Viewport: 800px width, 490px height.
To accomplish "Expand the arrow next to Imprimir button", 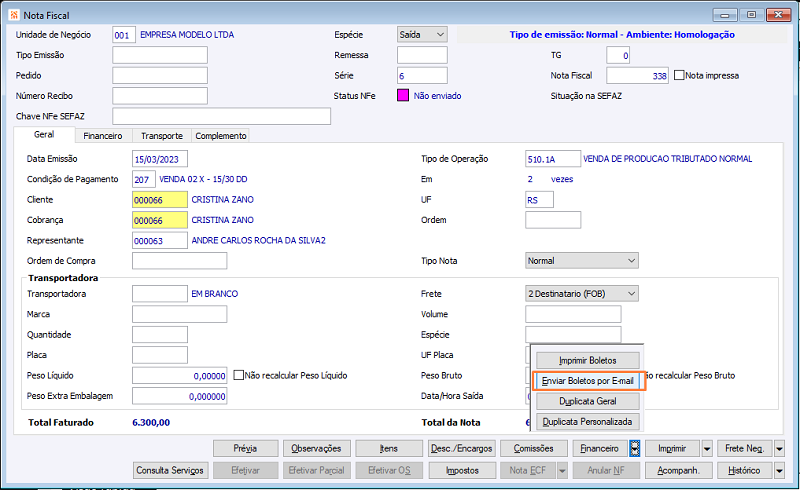I will pos(707,449).
